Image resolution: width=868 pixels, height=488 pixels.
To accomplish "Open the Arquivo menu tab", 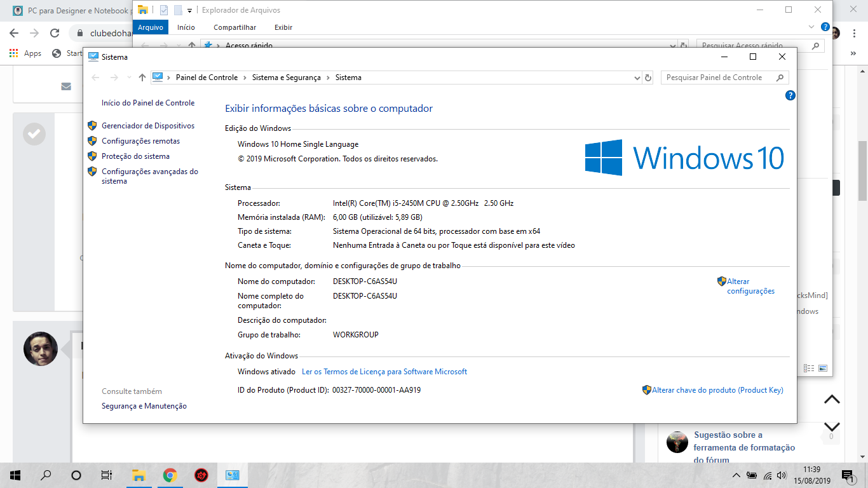I will [151, 27].
